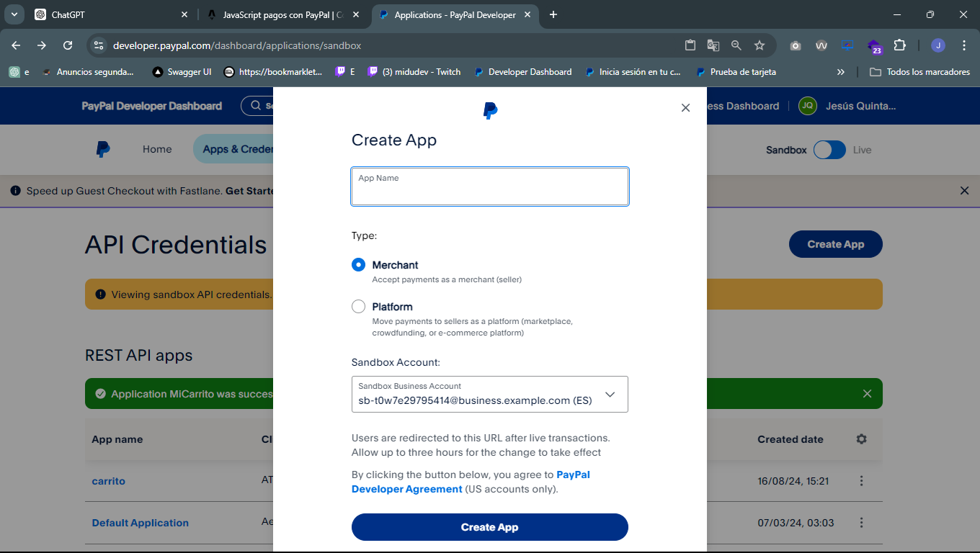Open the Todos los marcadores folder

[920, 72]
